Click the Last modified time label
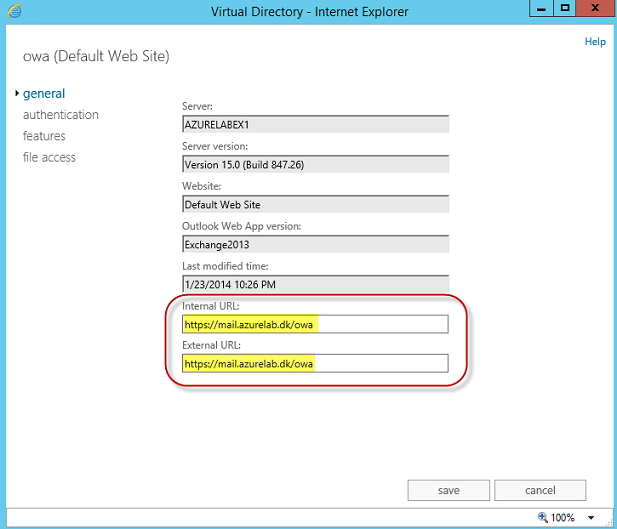Image resolution: width=617 pixels, height=529 pixels. click(225, 266)
